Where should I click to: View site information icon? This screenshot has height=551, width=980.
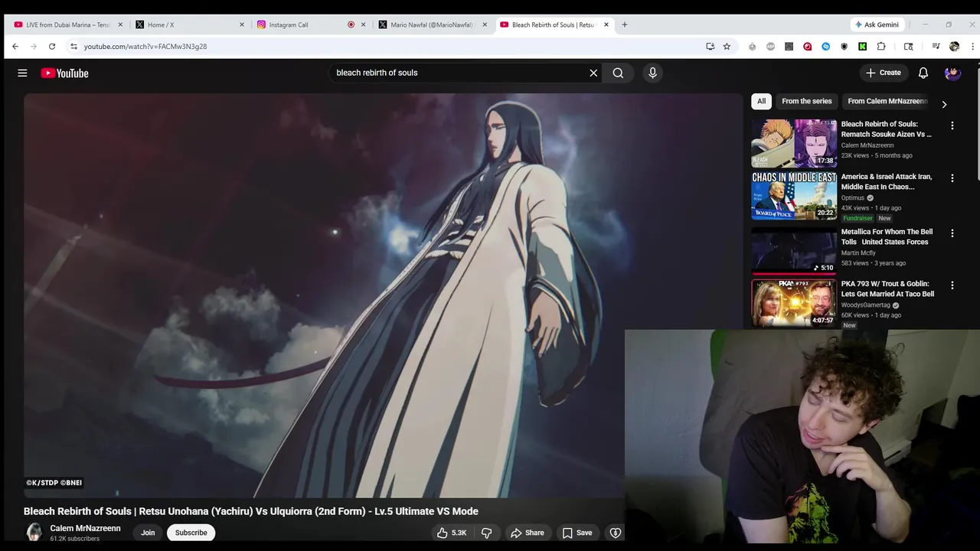coord(73,46)
